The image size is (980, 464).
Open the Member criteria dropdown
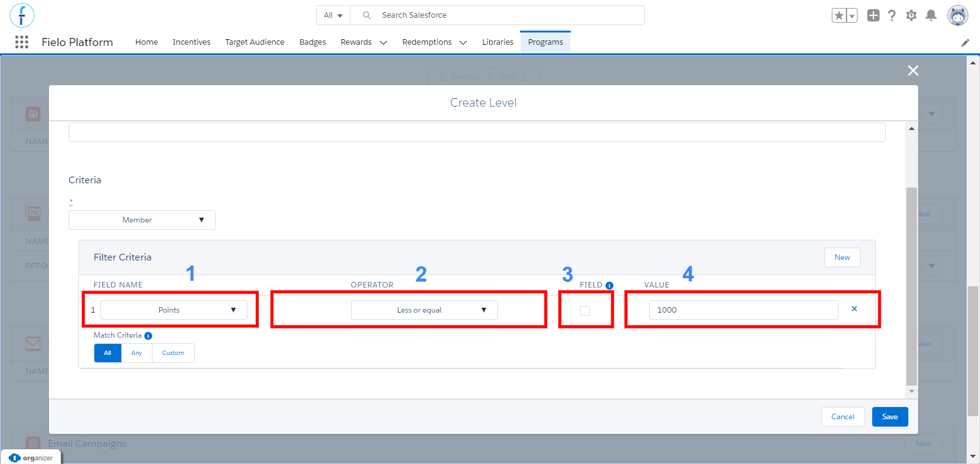point(142,220)
